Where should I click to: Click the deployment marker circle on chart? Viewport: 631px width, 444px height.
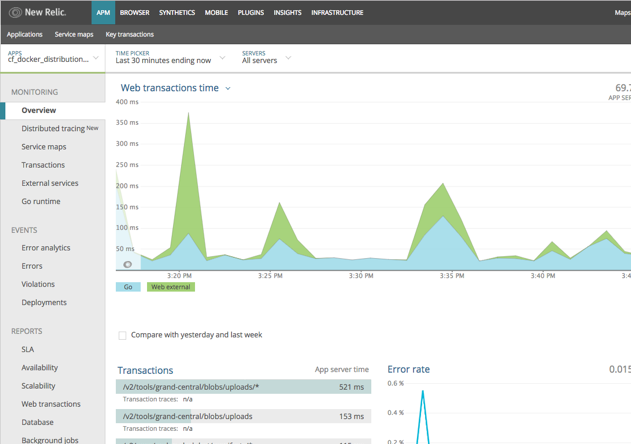coord(128,264)
